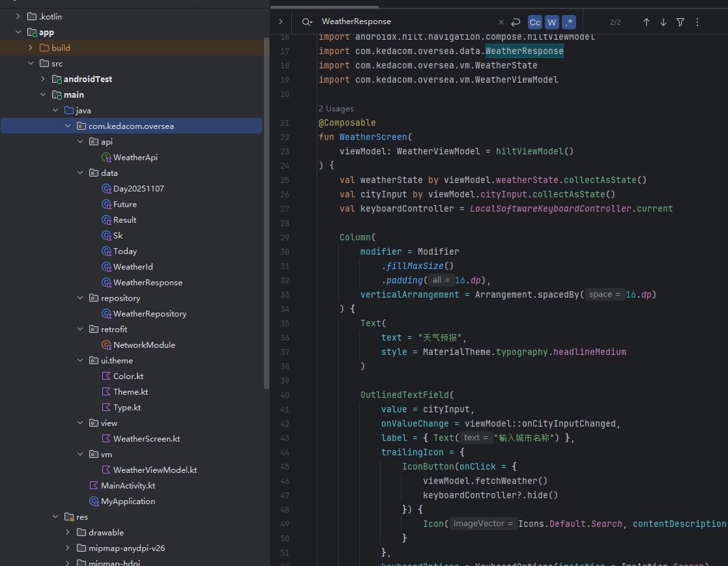Image resolution: width=728 pixels, height=566 pixels.
Task: Select WeatherRepository class icon
Action: [x=106, y=314]
